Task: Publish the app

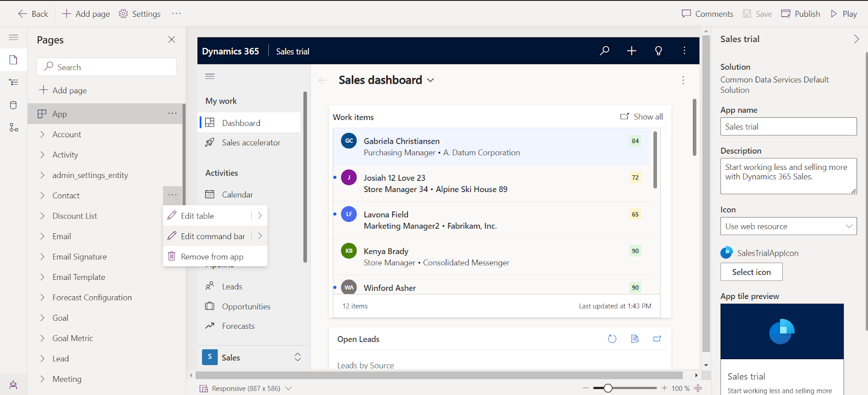Action: 801,14
